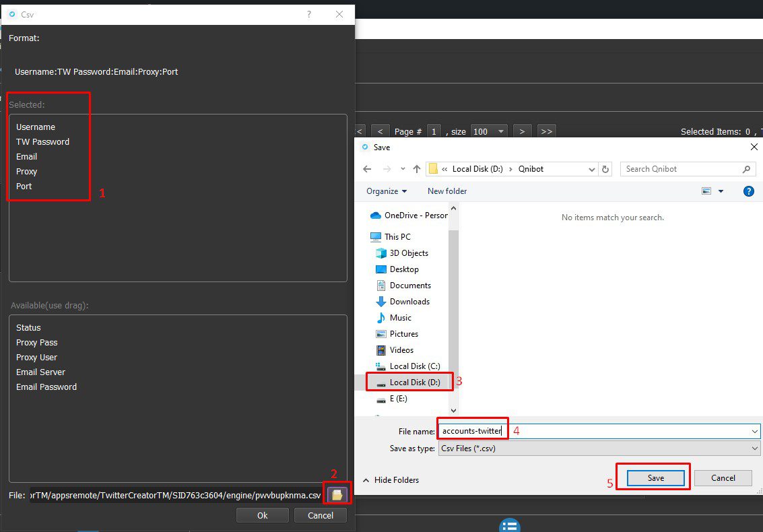
Task: Click the Back arrow in Save dialog
Action: coord(367,169)
